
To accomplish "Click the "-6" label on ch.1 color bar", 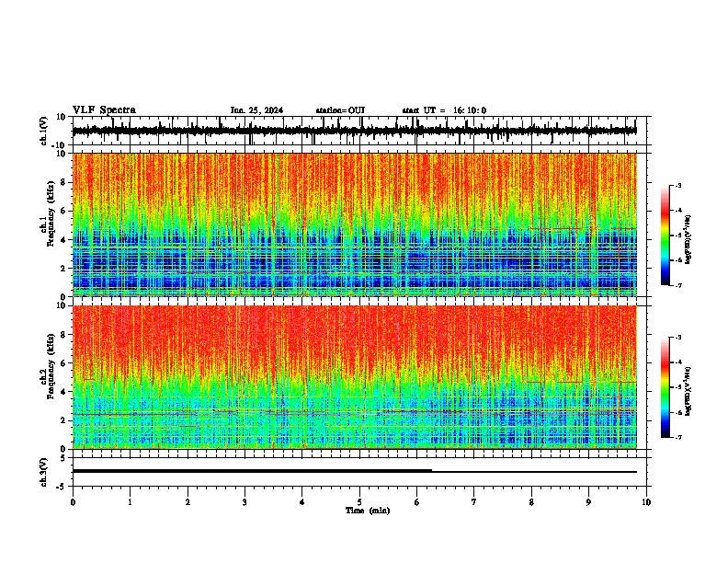I will (678, 260).
